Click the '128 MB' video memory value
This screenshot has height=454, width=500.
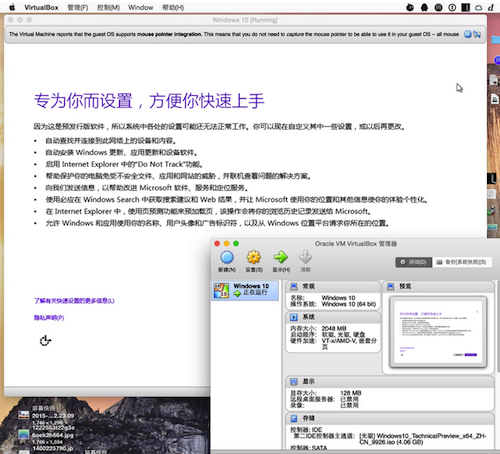[x=351, y=393]
